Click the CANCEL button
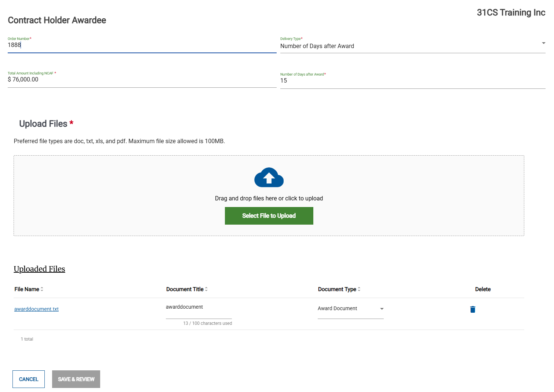The image size is (554, 392). [x=28, y=379]
